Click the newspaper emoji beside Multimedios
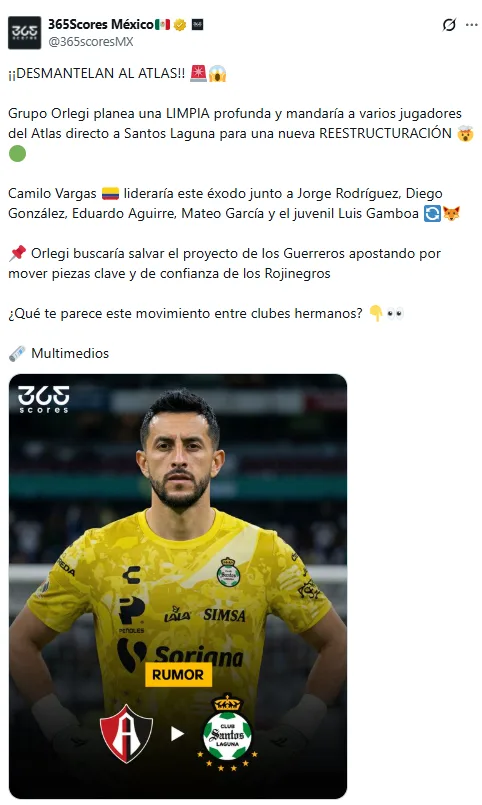Image resolution: width=482 pixels, height=805 pixels. pos(17,353)
